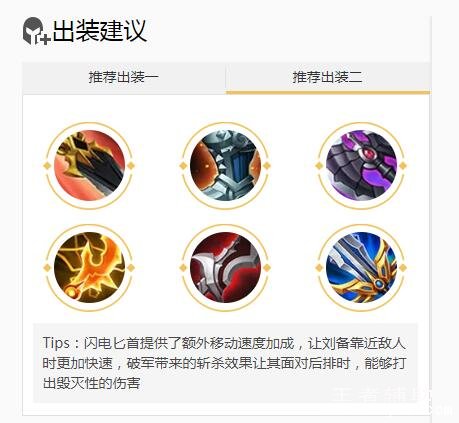Viewport: 459px width, 423px height.
Task: Click the 出装建议 section heading
Action: [x=100, y=31]
